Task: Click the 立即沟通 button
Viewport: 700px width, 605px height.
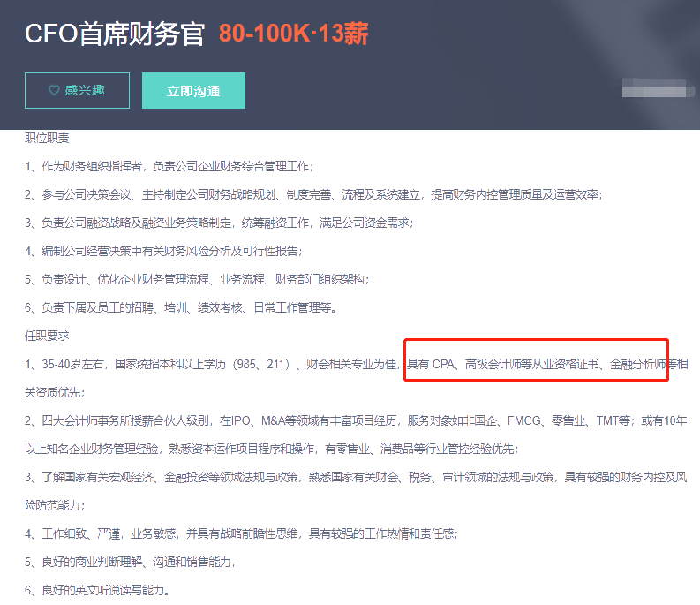Action: 193,90
